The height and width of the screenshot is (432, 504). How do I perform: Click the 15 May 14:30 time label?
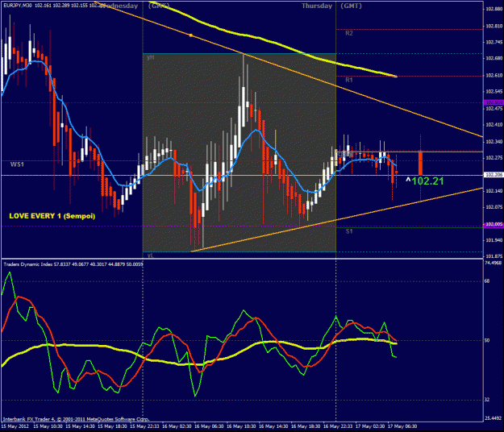pos(80,426)
